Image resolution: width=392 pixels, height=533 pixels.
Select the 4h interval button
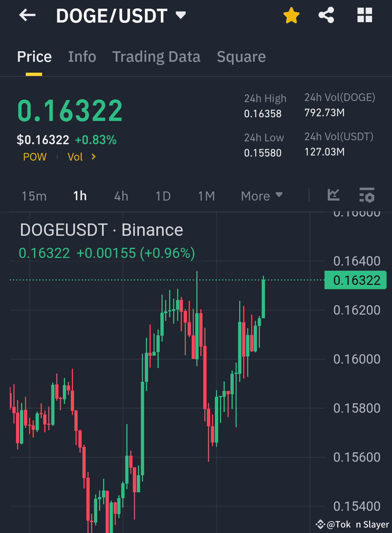(x=121, y=196)
